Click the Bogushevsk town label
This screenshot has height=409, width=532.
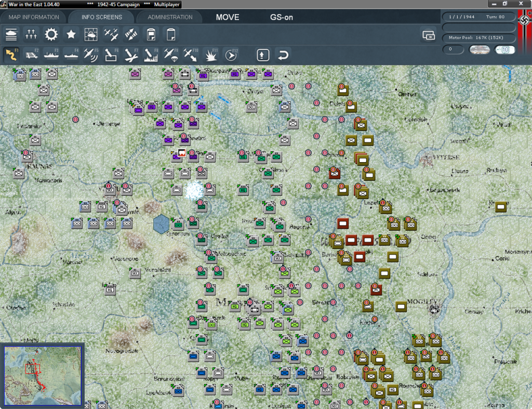click(445, 190)
